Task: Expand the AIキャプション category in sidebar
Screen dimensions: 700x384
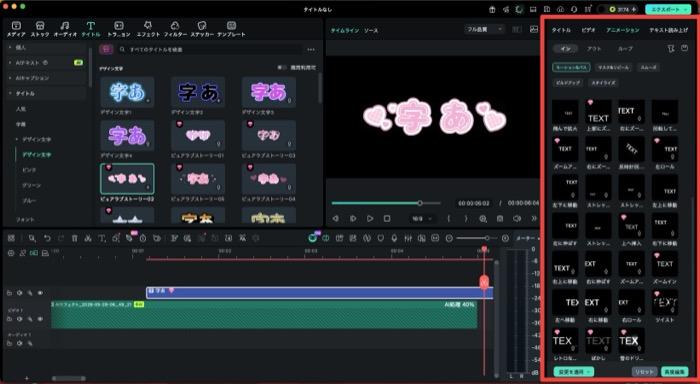Action: pos(10,78)
